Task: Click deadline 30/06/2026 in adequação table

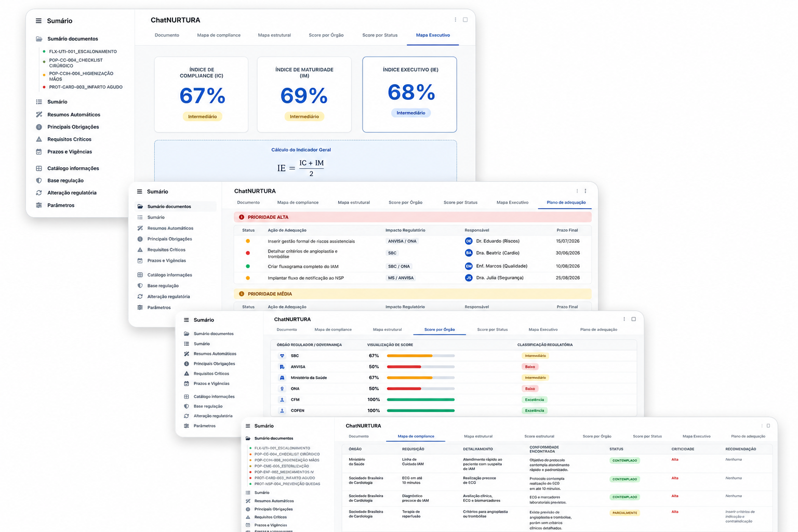Action: pos(568,253)
